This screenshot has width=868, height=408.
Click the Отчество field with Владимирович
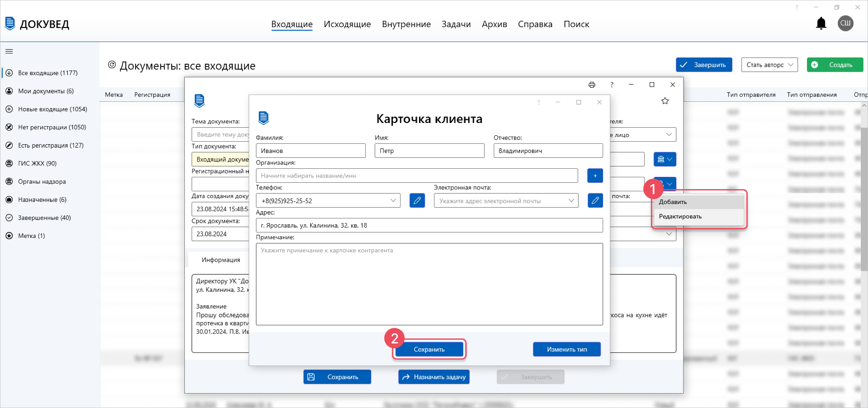pos(548,151)
